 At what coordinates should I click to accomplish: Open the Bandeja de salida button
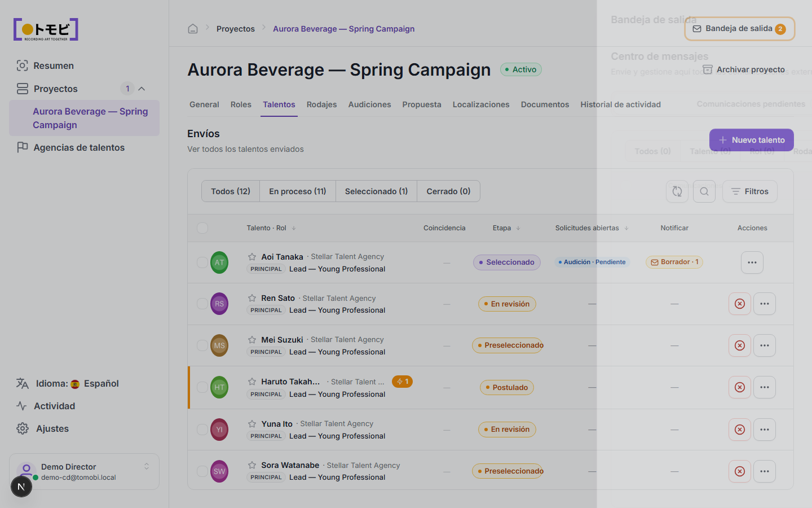tap(739, 29)
